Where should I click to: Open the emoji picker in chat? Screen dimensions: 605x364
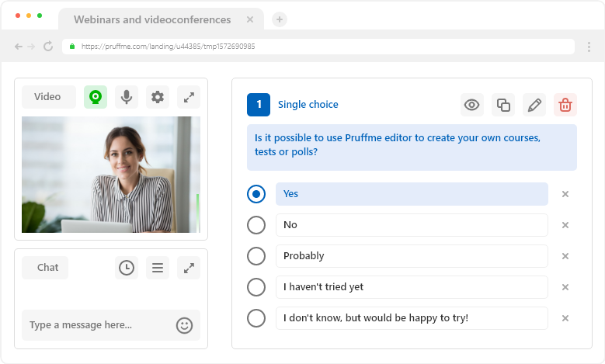point(184,325)
